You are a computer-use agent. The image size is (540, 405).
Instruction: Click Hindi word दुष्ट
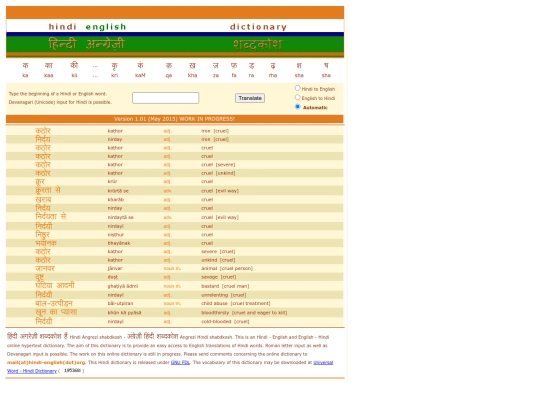[40, 277]
